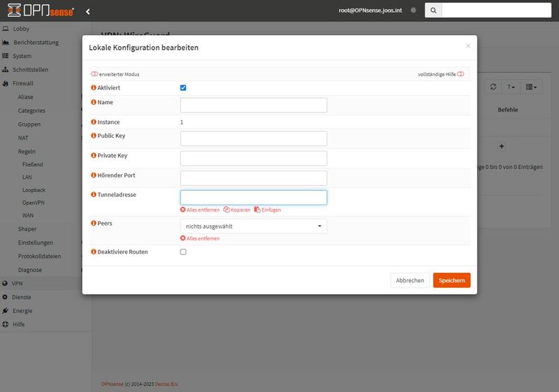Viewport: 559px width, 392px height.
Task: Click the Name input field
Action: 254,105
